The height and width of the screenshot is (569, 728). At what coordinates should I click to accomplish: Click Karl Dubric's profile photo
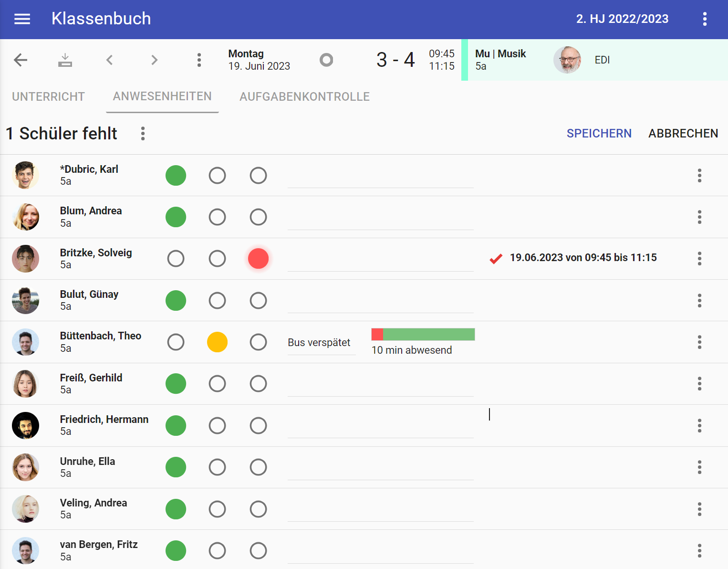25,175
